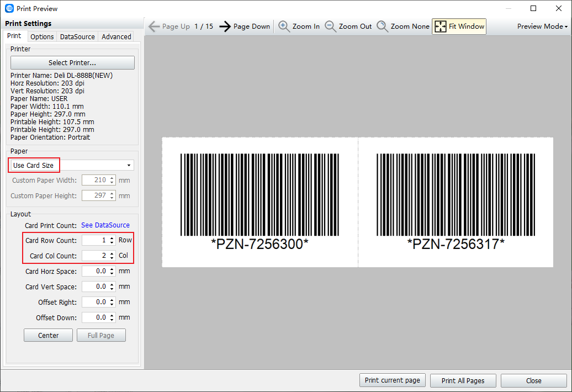The image size is (572, 392).
Task: Click the Print Preview app icon
Action: click(x=9, y=8)
